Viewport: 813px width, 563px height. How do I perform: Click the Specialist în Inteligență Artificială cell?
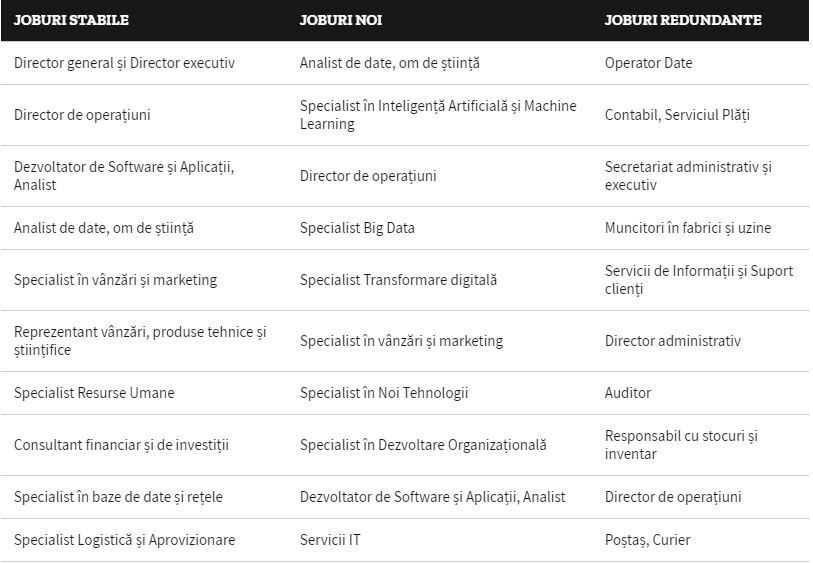tap(438, 115)
